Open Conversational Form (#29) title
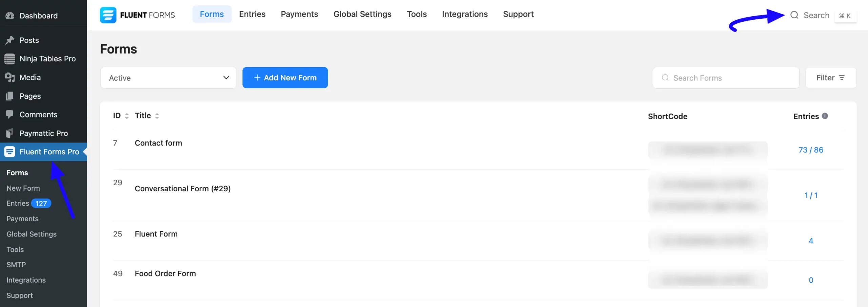The height and width of the screenshot is (307, 868). tap(183, 189)
